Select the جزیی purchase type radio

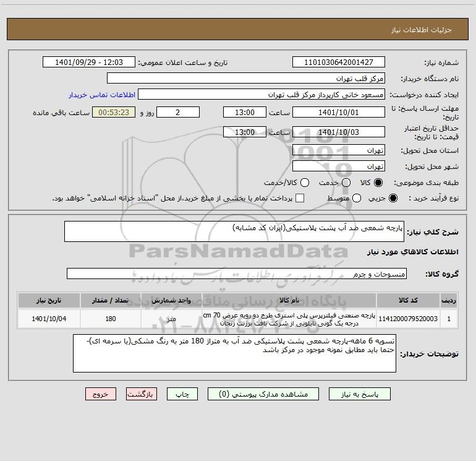pos(393,198)
